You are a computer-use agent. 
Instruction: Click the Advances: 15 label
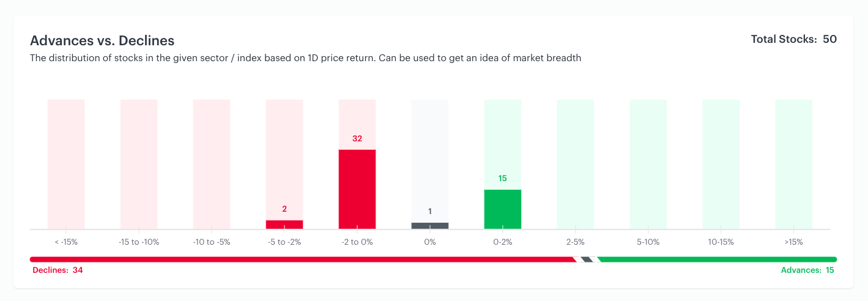point(807,270)
